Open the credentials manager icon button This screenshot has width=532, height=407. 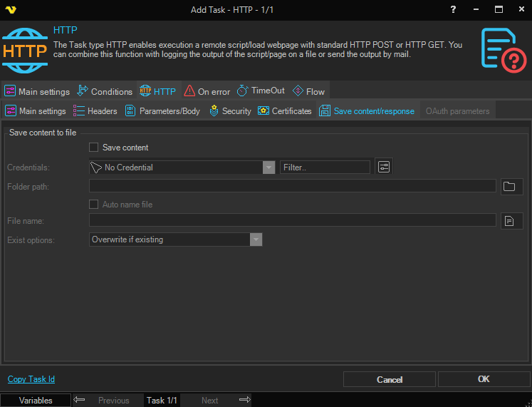coord(385,167)
